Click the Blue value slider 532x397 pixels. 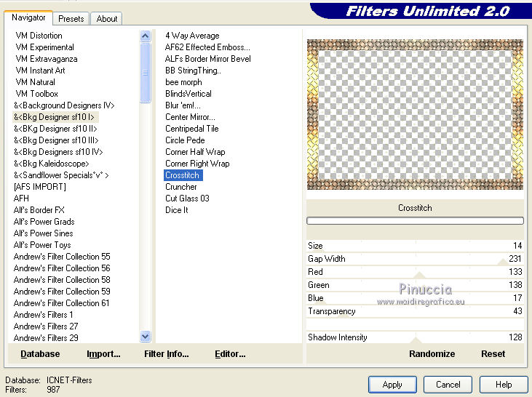coord(415,298)
